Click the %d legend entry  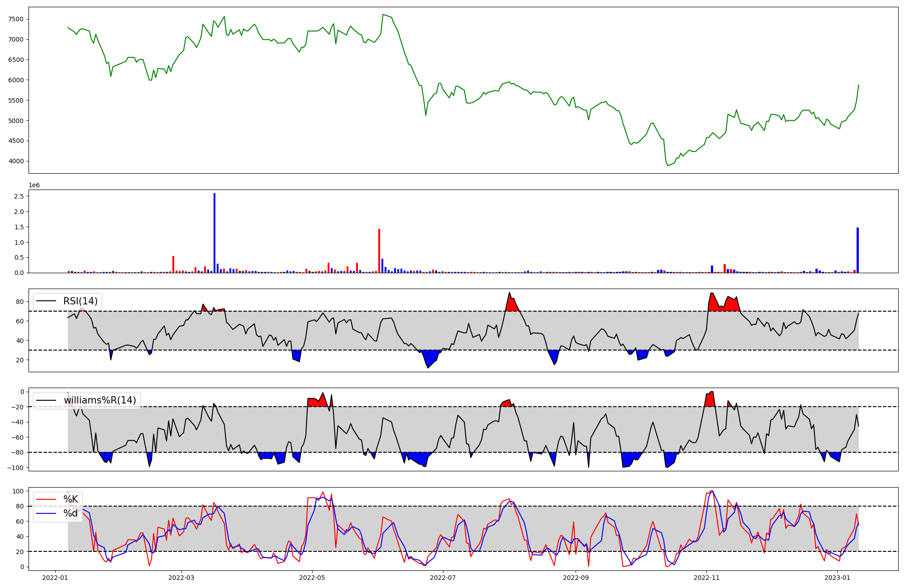pyautogui.click(x=71, y=513)
